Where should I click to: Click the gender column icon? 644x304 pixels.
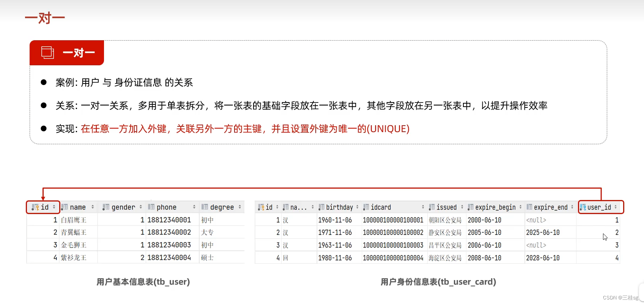click(x=106, y=207)
